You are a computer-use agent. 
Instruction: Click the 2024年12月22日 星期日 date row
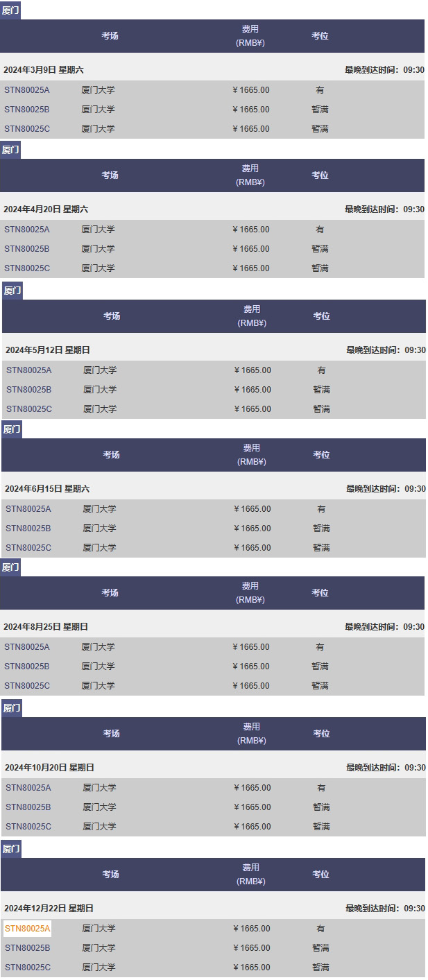click(213, 909)
